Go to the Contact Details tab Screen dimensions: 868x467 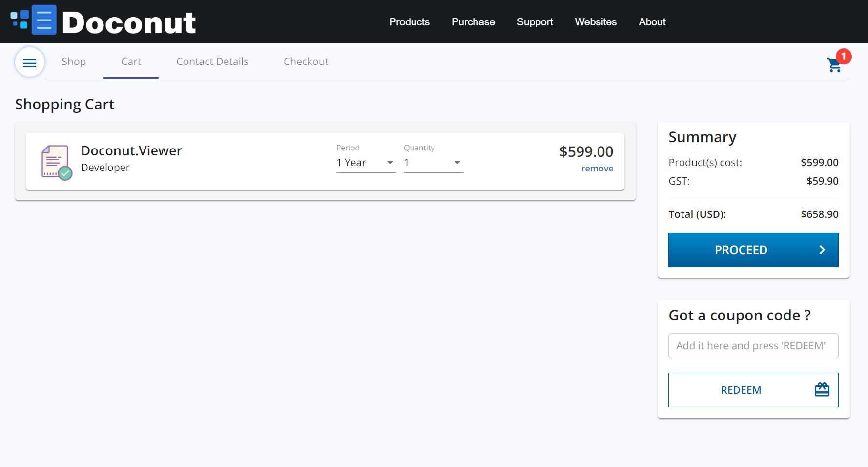[212, 62]
